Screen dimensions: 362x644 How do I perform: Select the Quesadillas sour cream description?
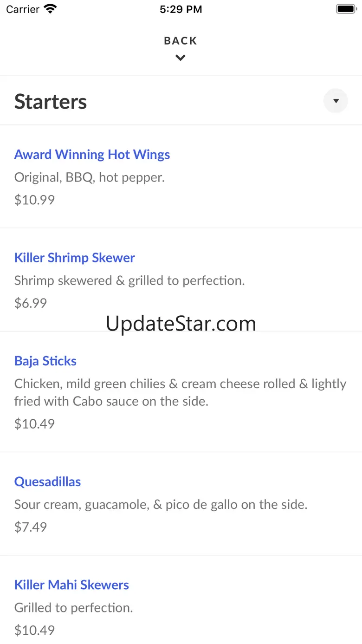161,504
